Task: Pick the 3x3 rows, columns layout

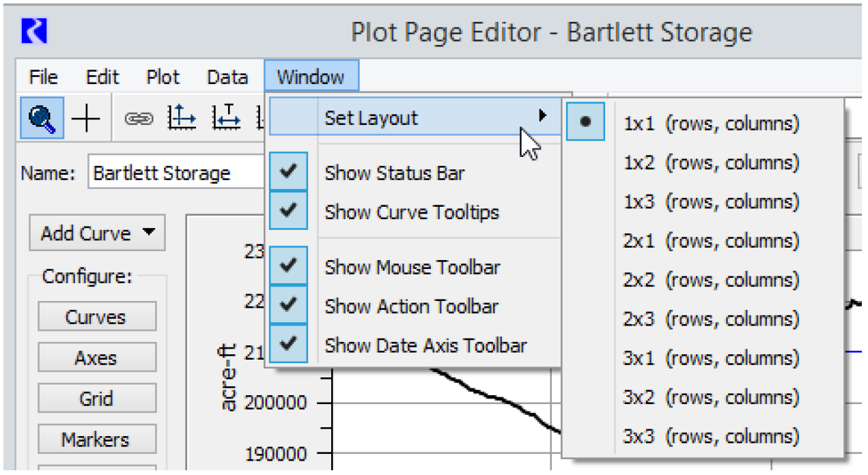Action: tap(710, 436)
